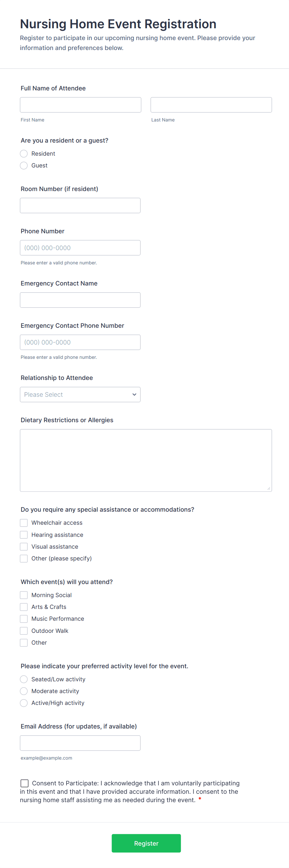Enable the Outdoor Walk option
289x868 pixels.
pyautogui.click(x=24, y=630)
